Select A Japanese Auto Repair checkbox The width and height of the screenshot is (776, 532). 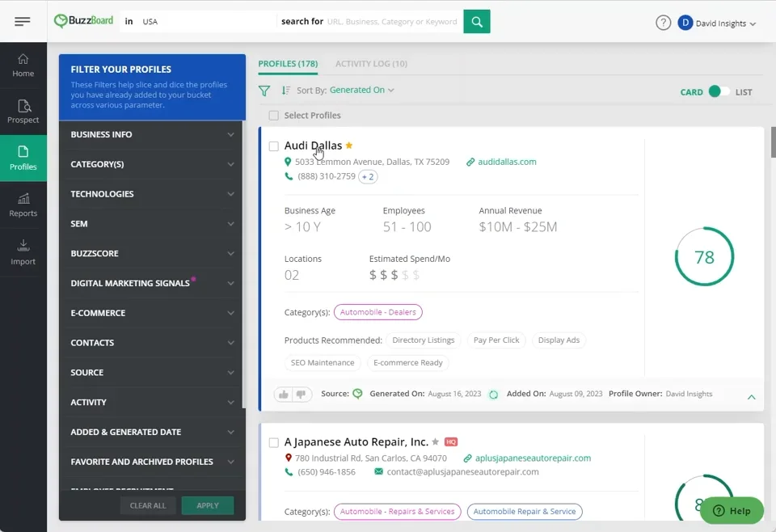pos(274,442)
